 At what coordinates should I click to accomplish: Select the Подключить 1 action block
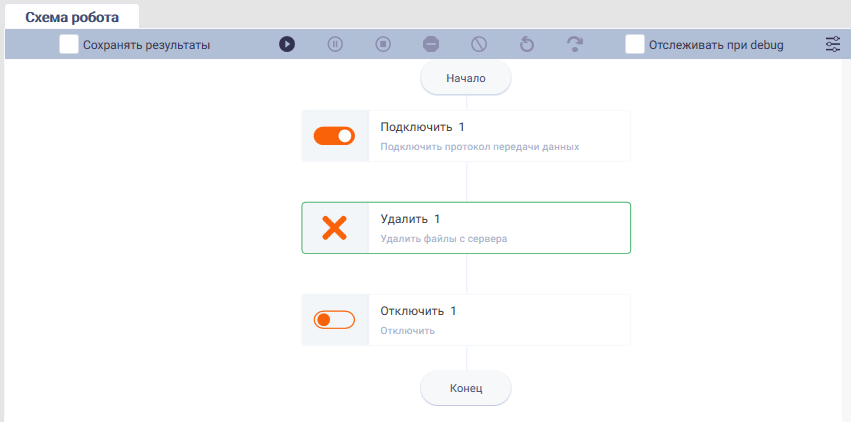tap(466, 136)
